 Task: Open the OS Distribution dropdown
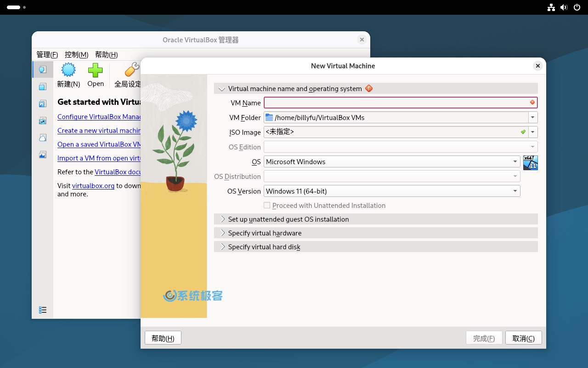392,176
